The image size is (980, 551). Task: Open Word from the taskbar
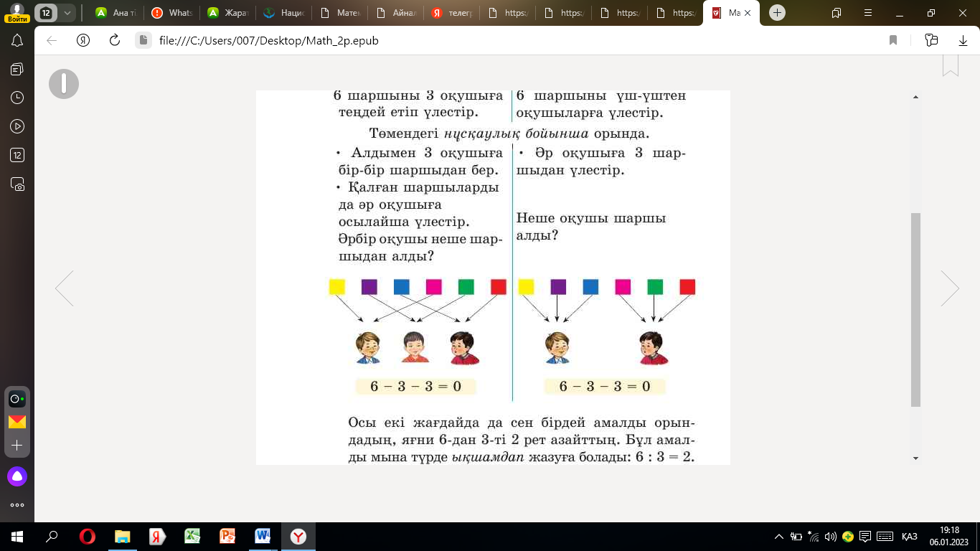coord(263,537)
